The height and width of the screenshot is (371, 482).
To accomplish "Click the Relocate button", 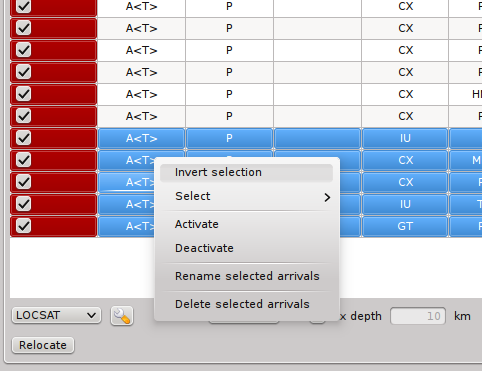I will (x=43, y=345).
